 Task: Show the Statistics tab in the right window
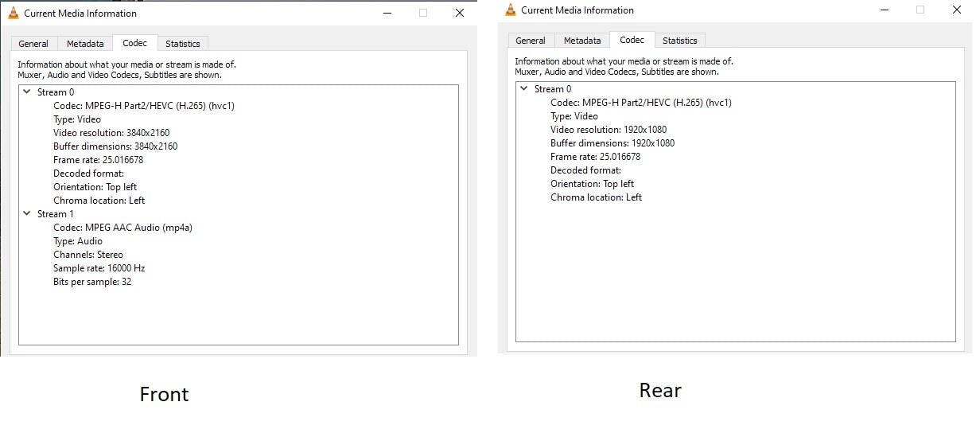(679, 41)
